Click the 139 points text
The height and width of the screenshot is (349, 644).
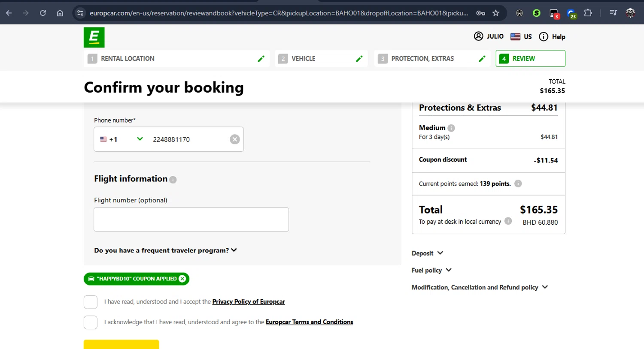[495, 184]
